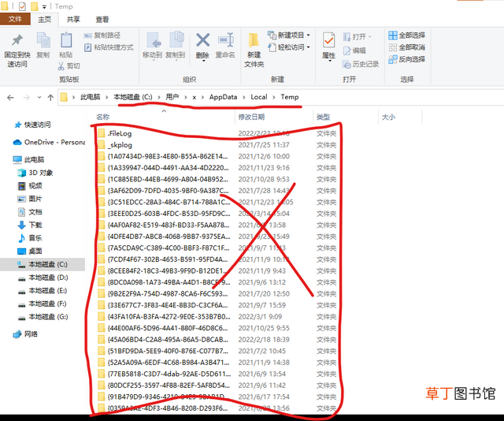
Task: Go forward with the right arrow
Action: pyautogui.click(x=27, y=98)
